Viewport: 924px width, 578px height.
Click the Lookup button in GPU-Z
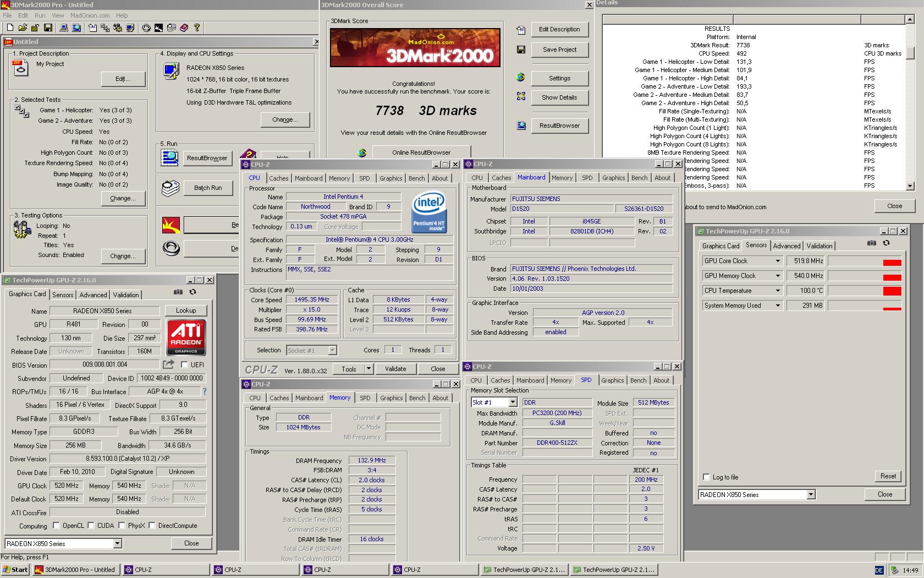(186, 310)
